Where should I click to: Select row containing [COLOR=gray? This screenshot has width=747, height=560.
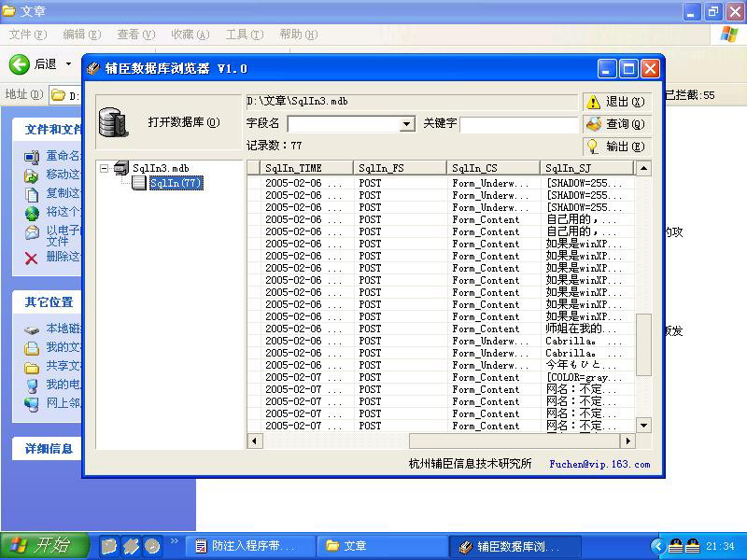pos(441,377)
